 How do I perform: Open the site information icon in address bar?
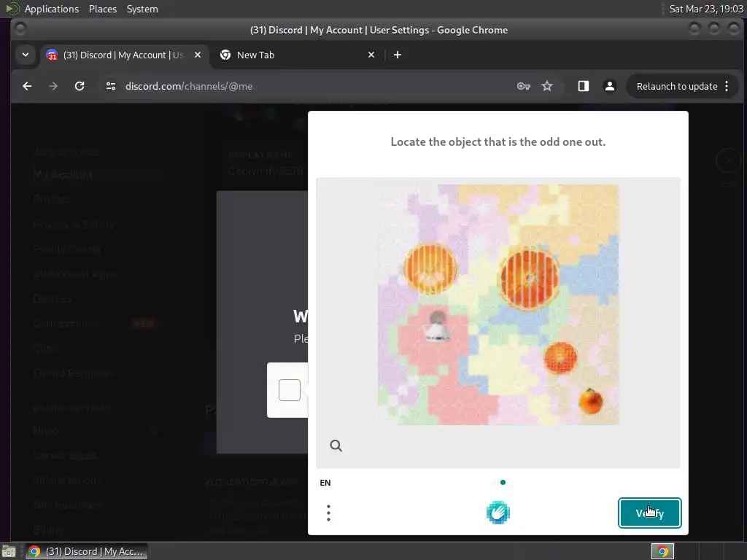pyautogui.click(x=111, y=86)
